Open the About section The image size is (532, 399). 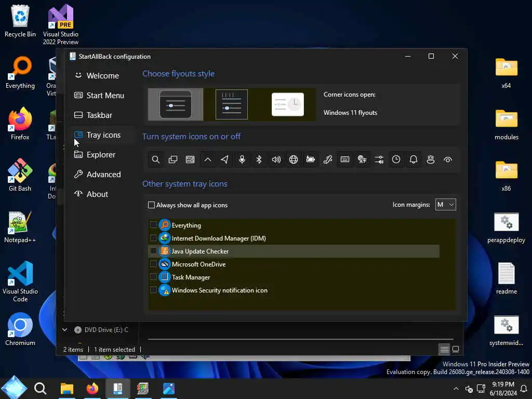click(x=103, y=194)
